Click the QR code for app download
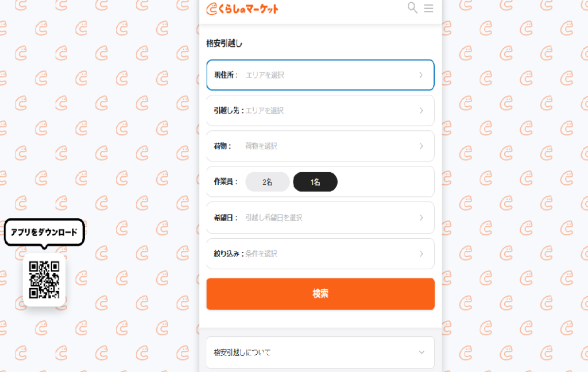This screenshot has height=372, width=588. click(44, 280)
